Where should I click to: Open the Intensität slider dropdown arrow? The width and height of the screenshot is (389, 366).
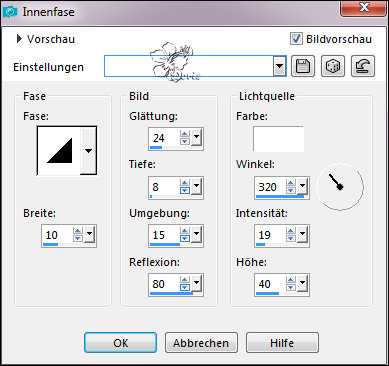click(x=302, y=234)
